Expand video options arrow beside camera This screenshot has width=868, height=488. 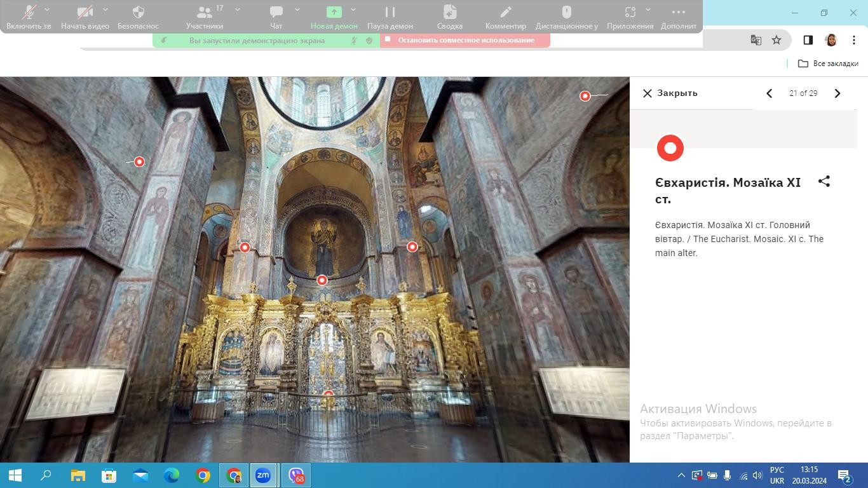tap(105, 10)
